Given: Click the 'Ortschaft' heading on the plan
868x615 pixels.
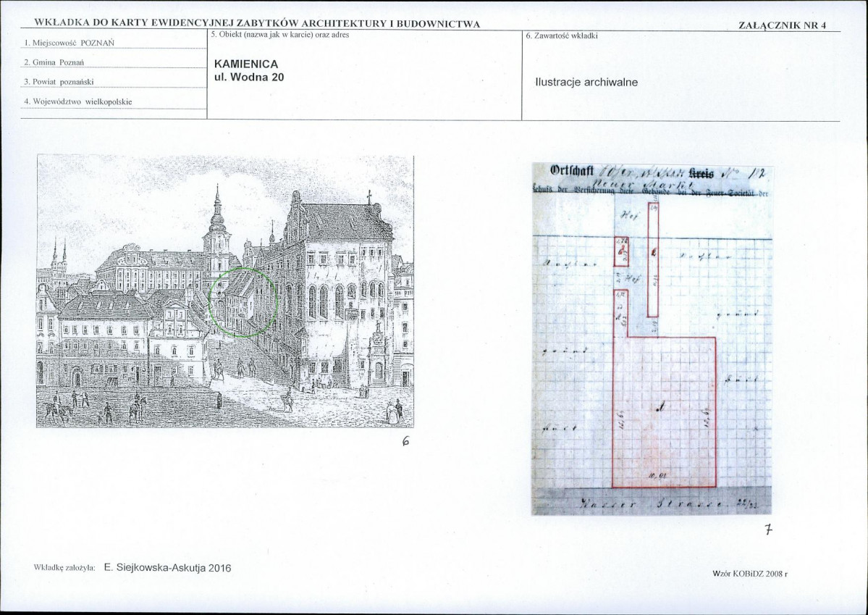Looking at the screenshot, I should [x=573, y=171].
